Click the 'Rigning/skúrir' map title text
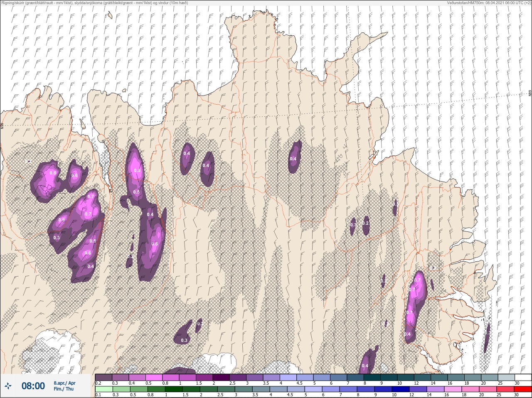 [x=12, y=3]
